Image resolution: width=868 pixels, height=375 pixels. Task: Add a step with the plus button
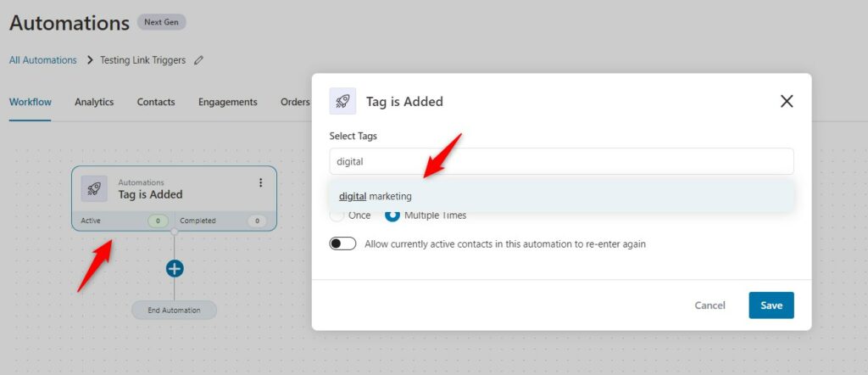(x=175, y=269)
